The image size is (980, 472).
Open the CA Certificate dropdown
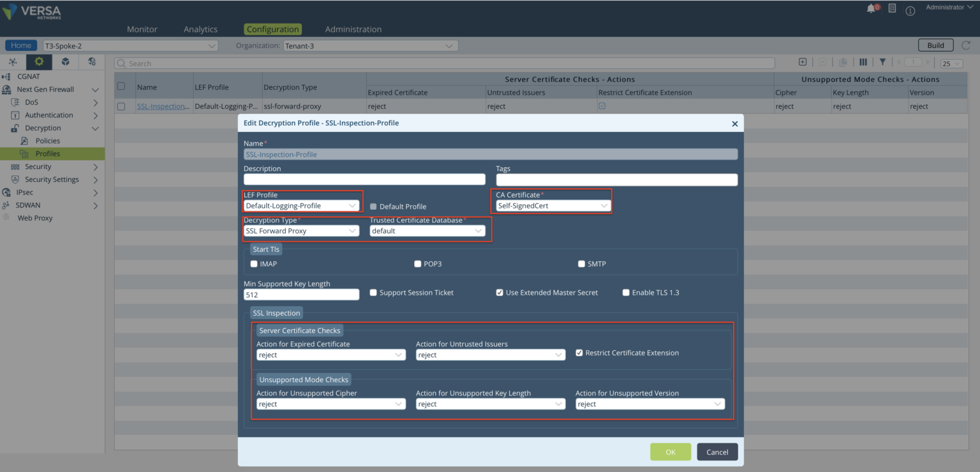pos(553,205)
